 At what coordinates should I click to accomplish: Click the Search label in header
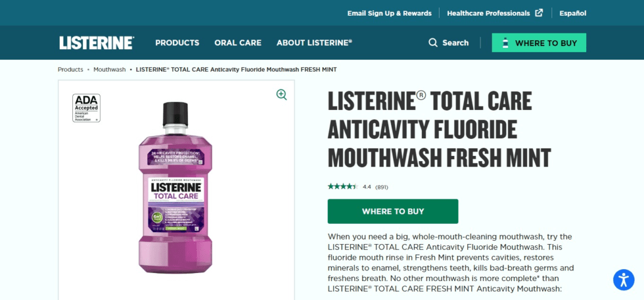pyautogui.click(x=455, y=43)
